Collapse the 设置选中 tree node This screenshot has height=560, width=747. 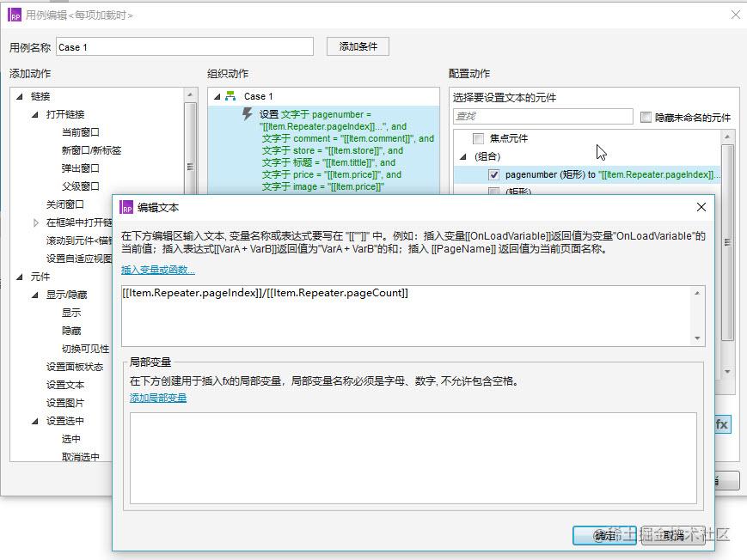click(34, 421)
